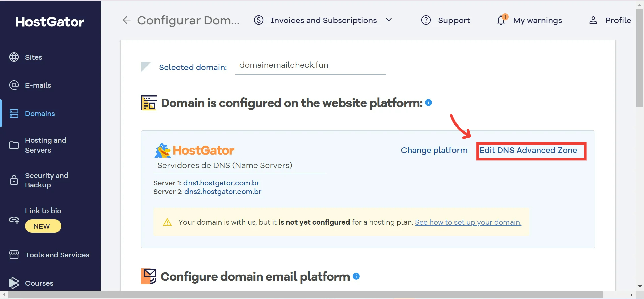The width and height of the screenshot is (644, 299).
Task: Open the Support link
Action: 454,20
